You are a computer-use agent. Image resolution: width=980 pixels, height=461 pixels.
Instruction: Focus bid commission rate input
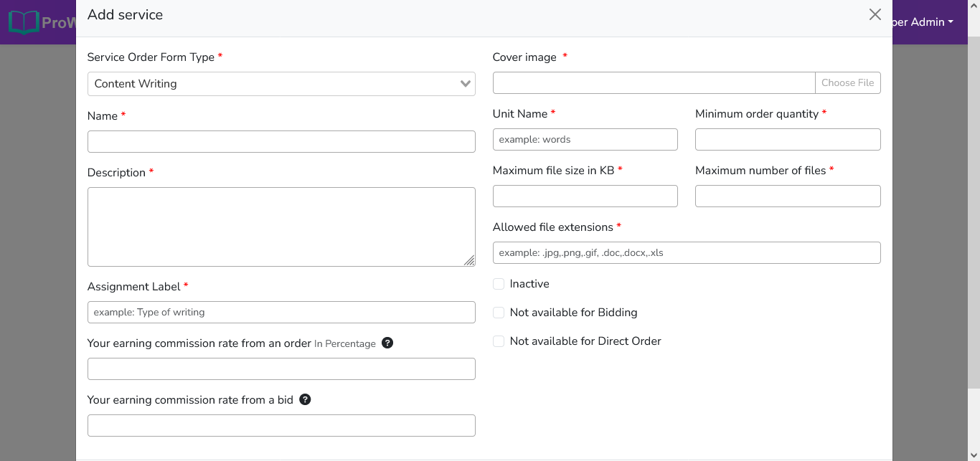click(281, 425)
